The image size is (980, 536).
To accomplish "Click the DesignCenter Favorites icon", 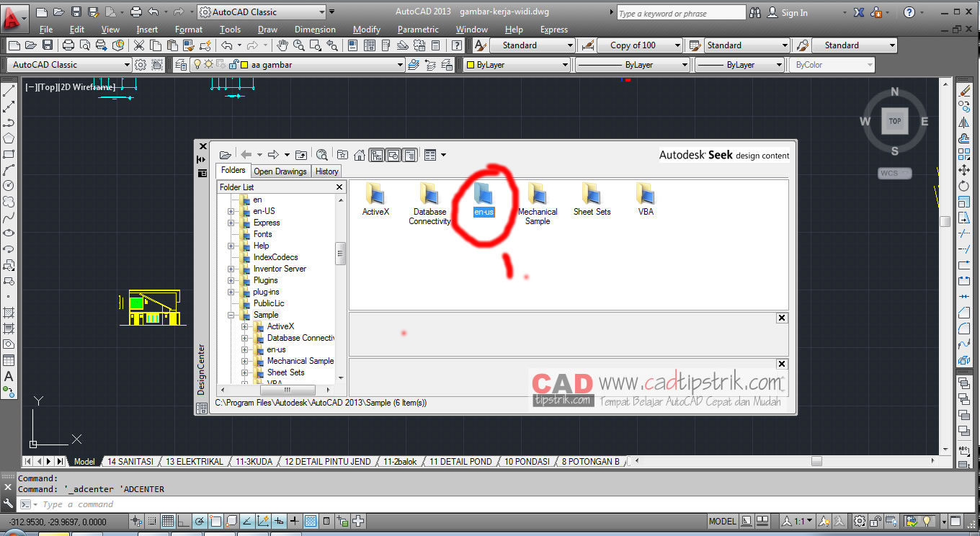I will (x=343, y=155).
